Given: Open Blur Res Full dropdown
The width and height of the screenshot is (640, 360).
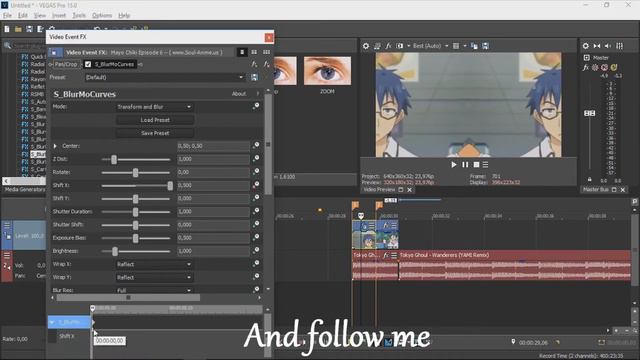Looking at the screenshot, I should click(x=155, y=290).
